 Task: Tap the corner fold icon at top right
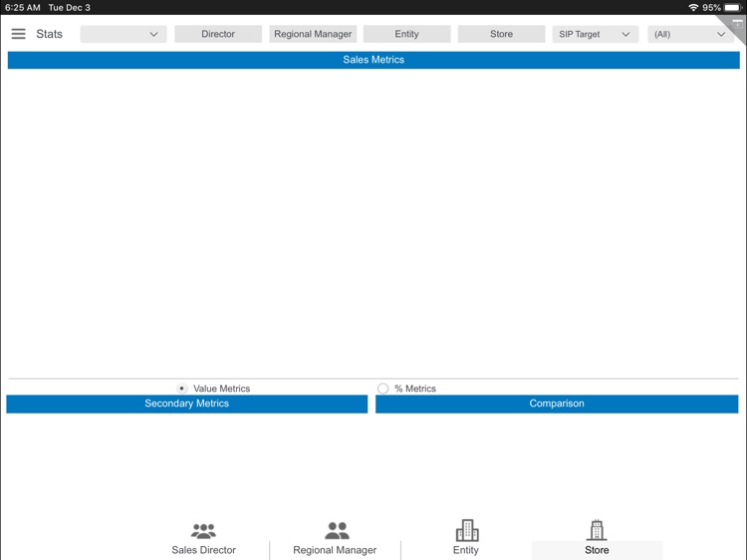click(736, 26)
